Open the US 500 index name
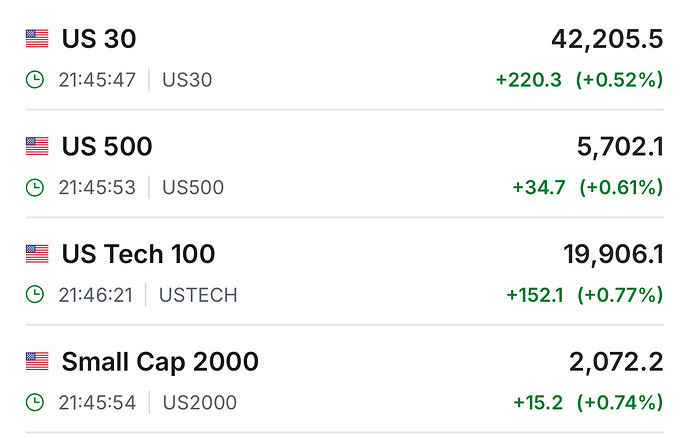 (107, 147)
